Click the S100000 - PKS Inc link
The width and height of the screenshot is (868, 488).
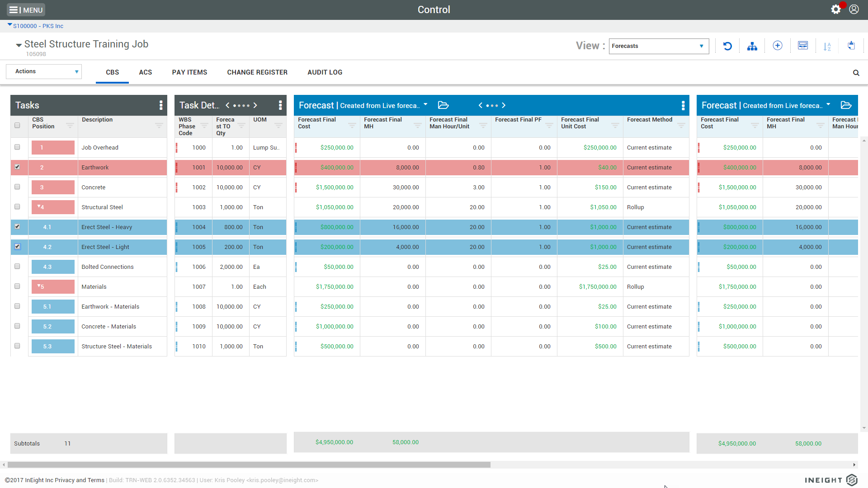pos(38,26)
